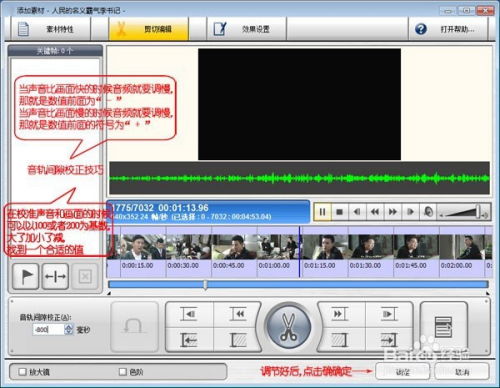Image resolution: width=500 pixels, height=388 pixels.
Task: Jump to selection start icon
Action: [x=189, y=340]
